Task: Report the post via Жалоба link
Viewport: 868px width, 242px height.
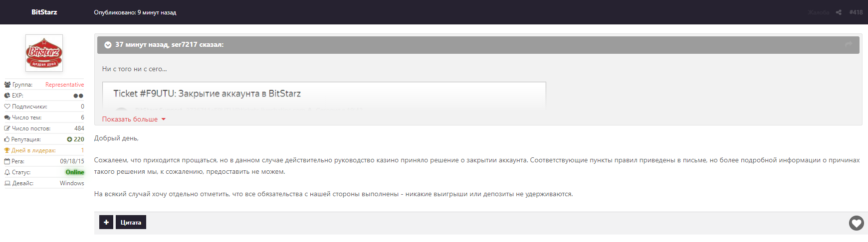Action: tap(819, 12)
